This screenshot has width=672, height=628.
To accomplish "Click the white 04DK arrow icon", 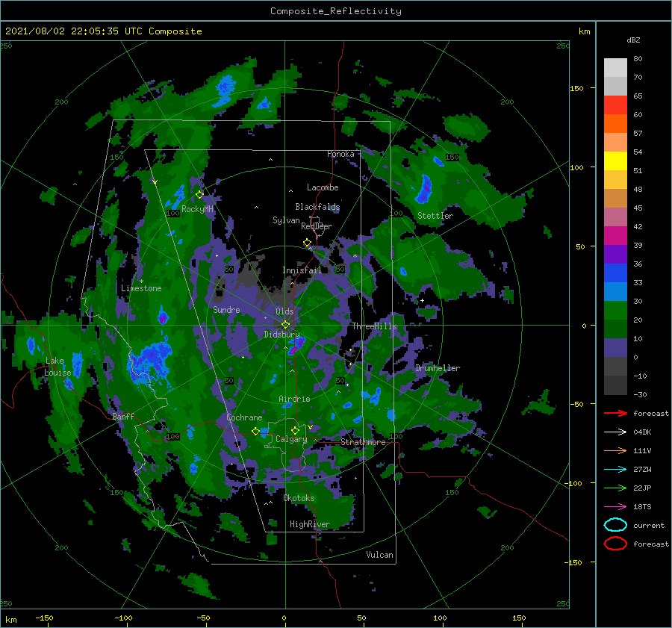I will click(x=615, y=432).
